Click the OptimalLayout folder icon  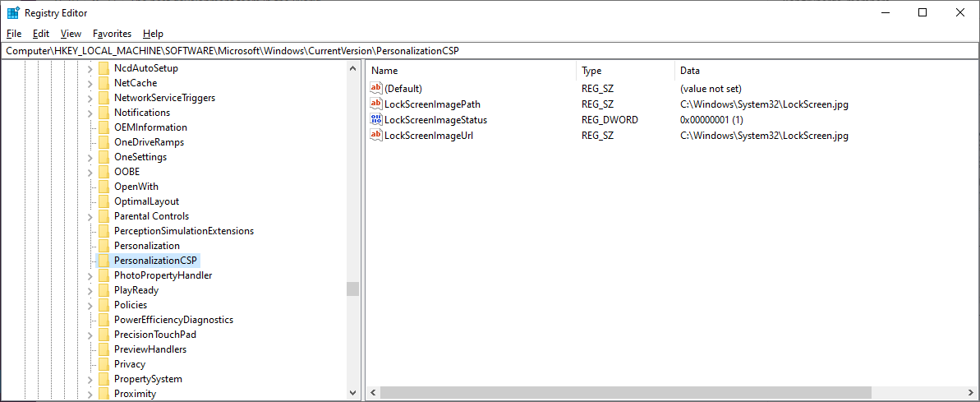(x=104, y=201)
